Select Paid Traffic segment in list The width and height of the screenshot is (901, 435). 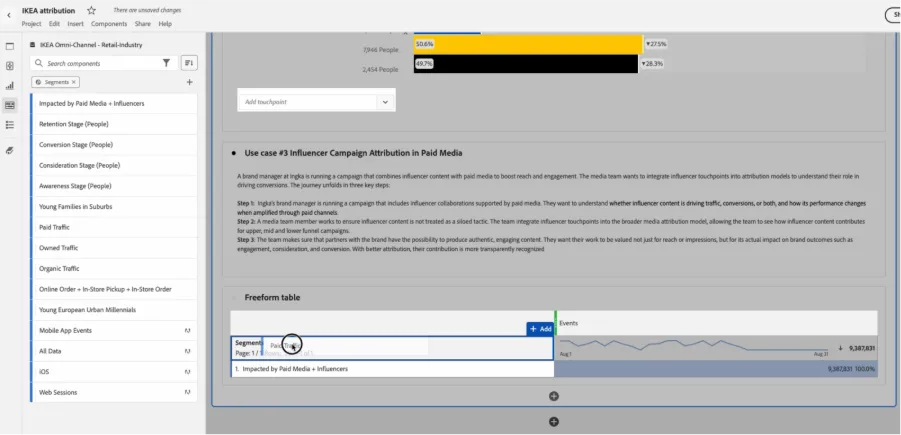click(x=114, y=228)
